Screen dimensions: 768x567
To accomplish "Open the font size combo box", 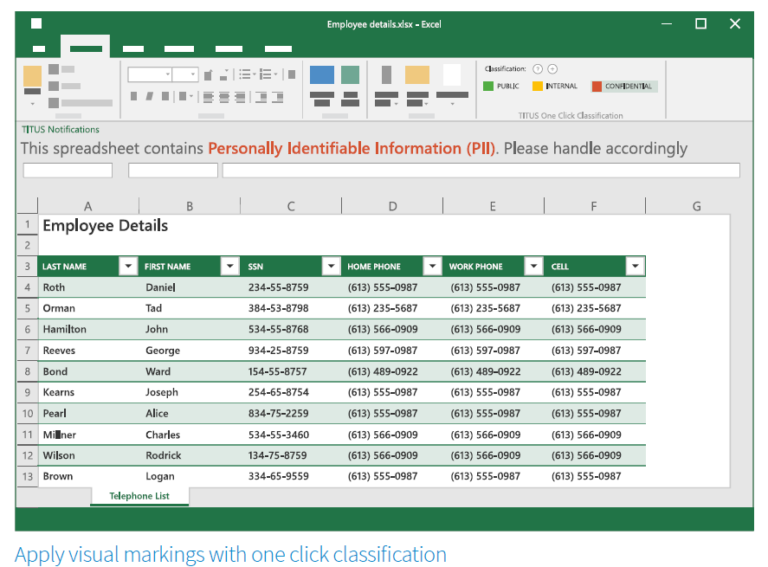I will coord(186,74).
